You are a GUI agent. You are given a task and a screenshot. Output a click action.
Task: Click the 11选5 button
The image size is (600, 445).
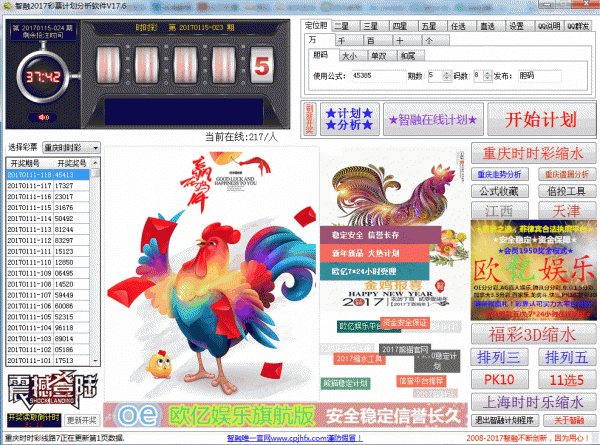567,379
